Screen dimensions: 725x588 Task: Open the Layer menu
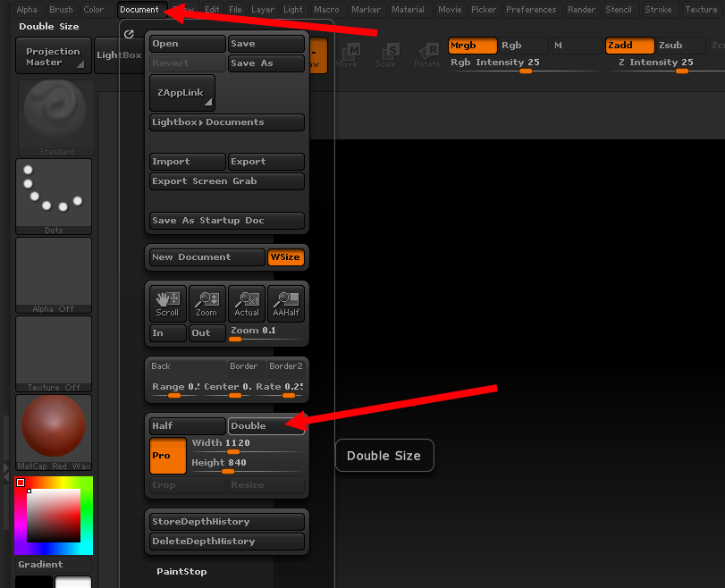click(x=263, y=10)
